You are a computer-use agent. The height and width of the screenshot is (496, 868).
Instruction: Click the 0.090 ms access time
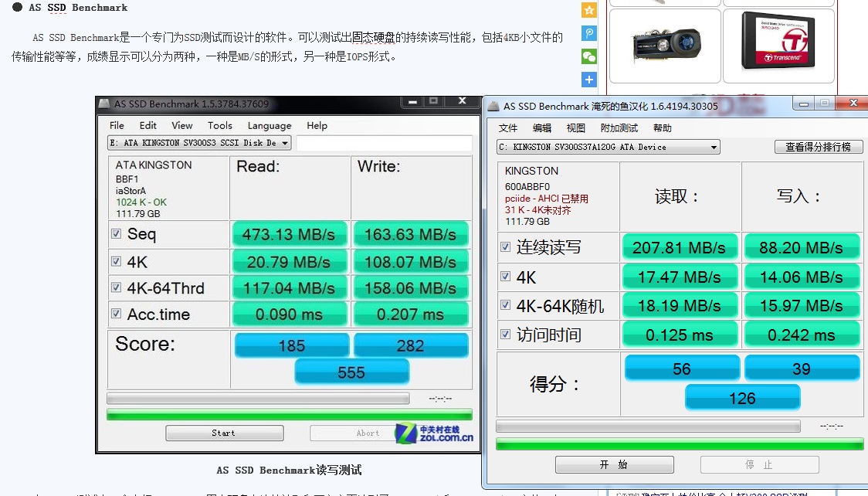point(290,314)
